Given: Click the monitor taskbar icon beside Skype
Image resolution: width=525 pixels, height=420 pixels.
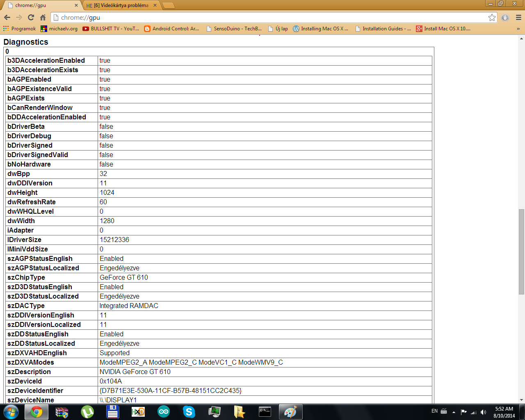Looking at the screenshot, I should coord(215,412).
